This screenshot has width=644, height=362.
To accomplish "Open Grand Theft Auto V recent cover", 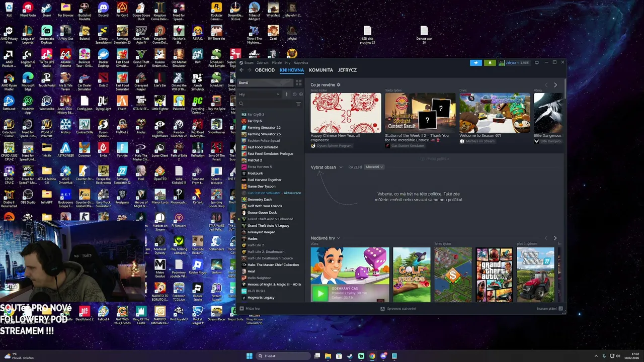I will pos(494,275).
